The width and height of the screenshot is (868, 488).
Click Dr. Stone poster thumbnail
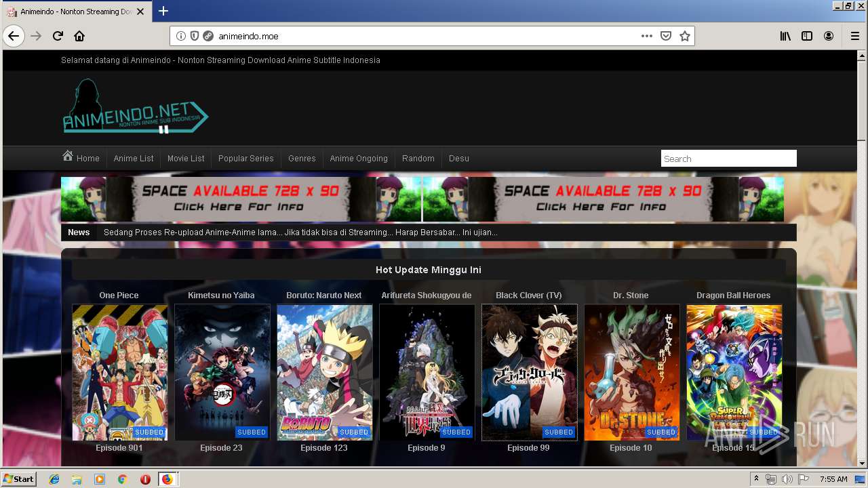pos(631,372)
